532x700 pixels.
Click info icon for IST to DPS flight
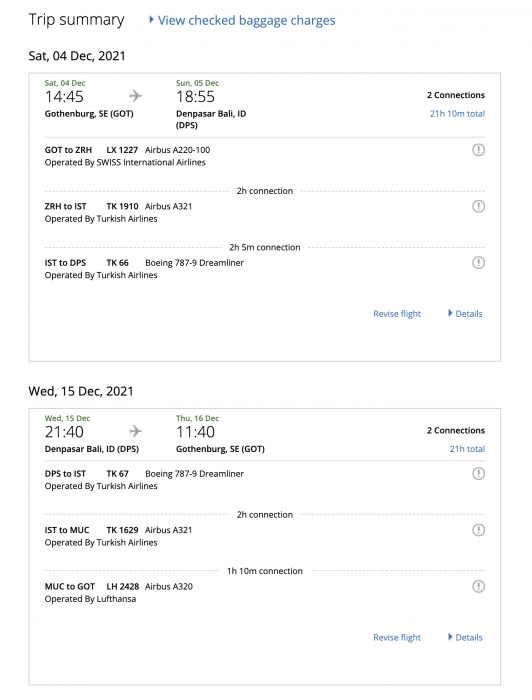click(x=478, y=262)
